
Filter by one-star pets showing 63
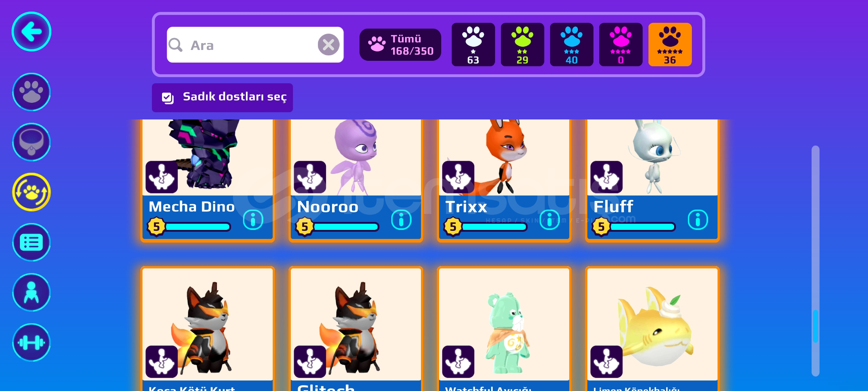(473, 45)
